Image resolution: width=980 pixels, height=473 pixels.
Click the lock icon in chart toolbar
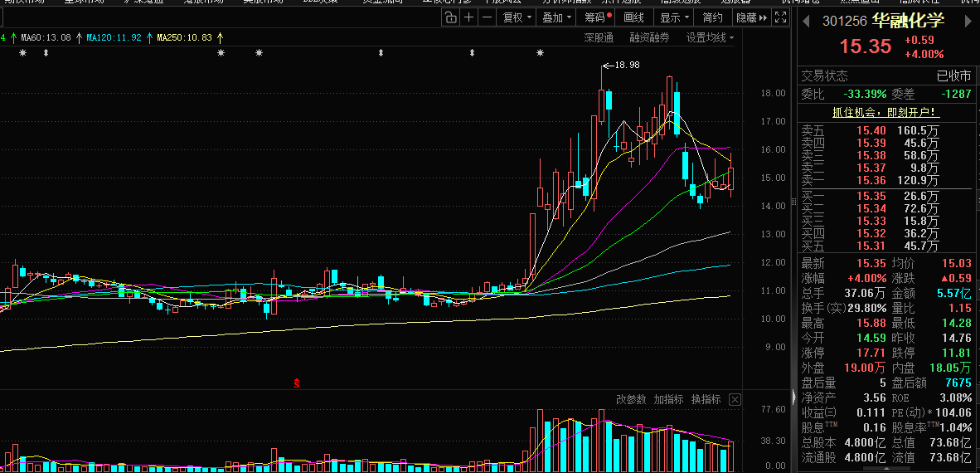[x=451, y=17]
